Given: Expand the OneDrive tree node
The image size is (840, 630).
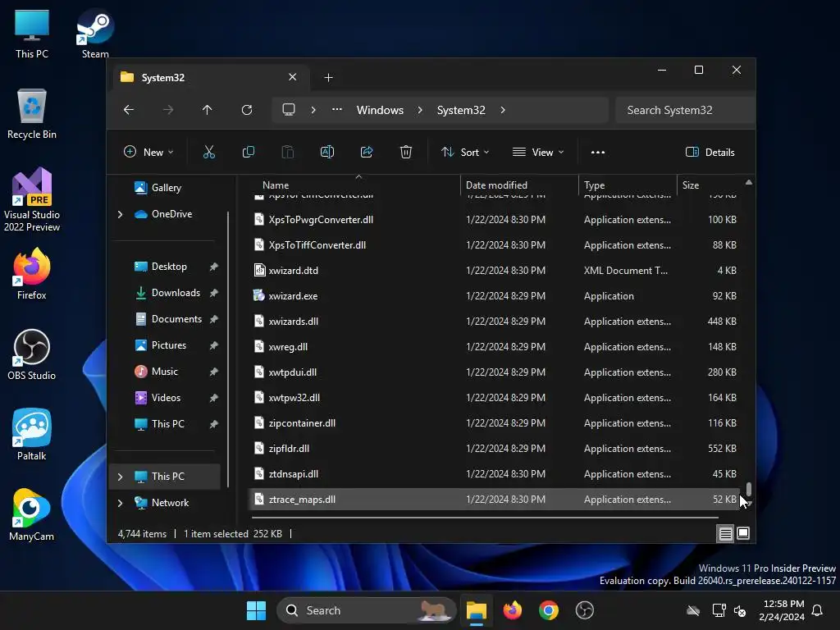Looking at the screenshot, I should pos(120,214).
